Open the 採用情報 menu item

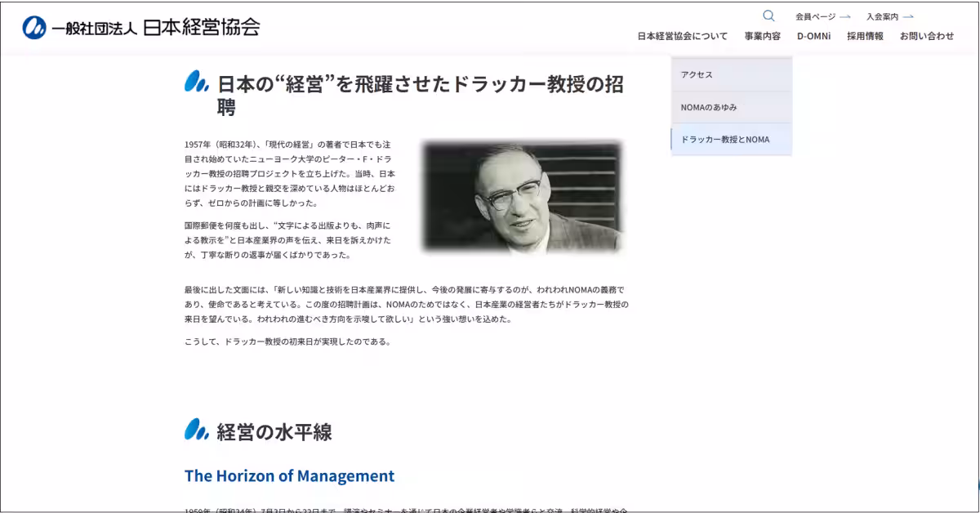click(x=865, y=36)
